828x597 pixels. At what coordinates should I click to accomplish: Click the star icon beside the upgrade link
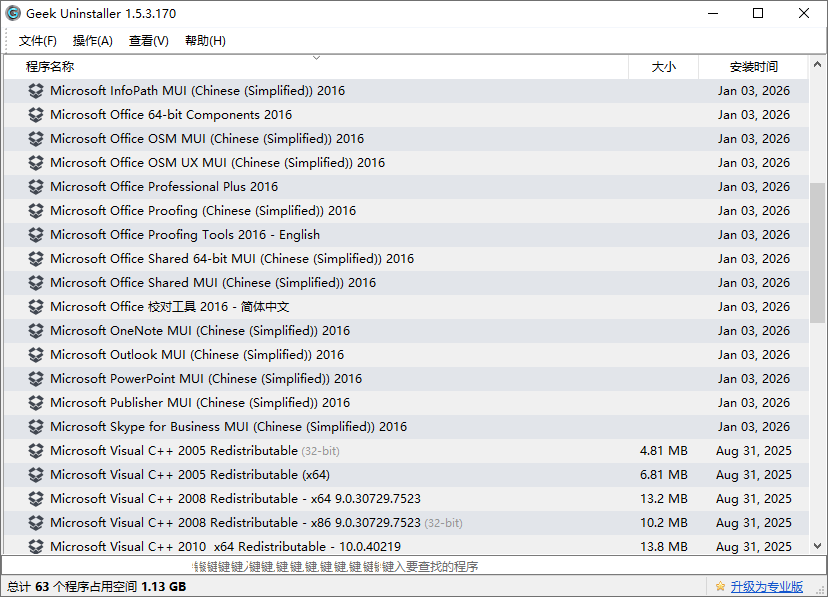722,586
